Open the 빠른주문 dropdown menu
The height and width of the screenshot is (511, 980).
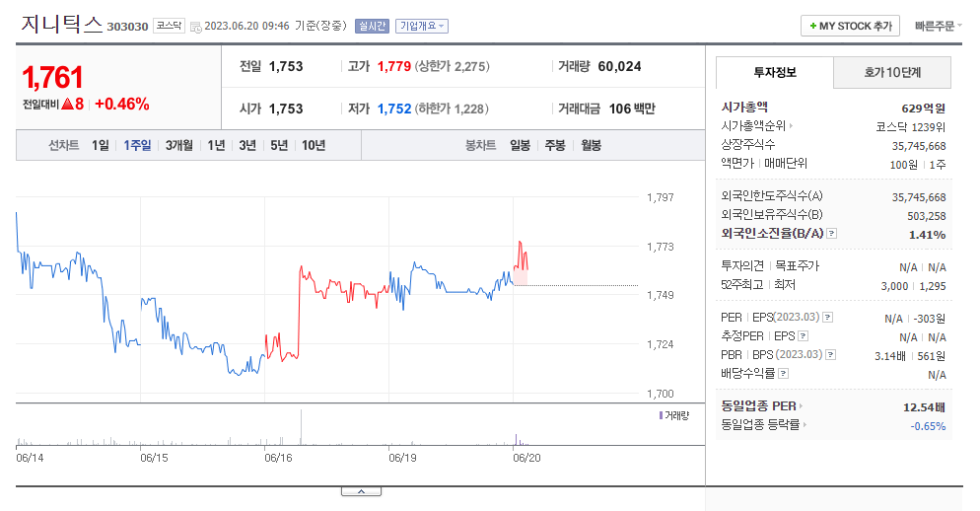click(x=938, y=26)
